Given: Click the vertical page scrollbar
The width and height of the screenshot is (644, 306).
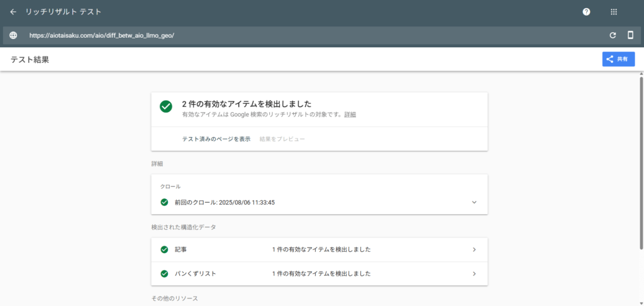Looking at the screenshot, I should tap(641, 162).
